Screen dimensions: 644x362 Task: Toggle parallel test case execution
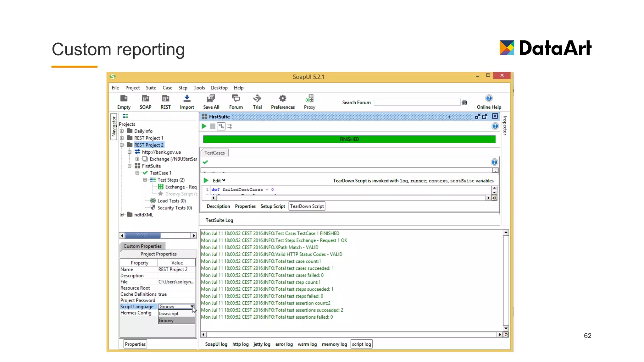coord(230,126)
